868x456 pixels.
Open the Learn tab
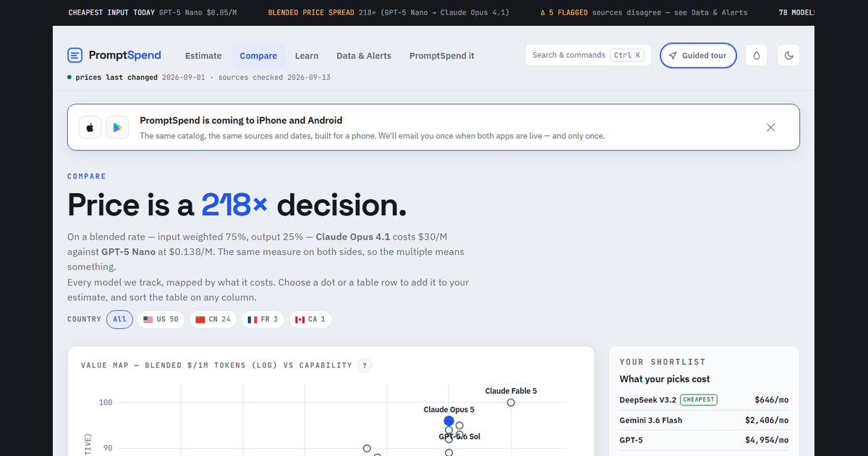click(x=307, y=56)
